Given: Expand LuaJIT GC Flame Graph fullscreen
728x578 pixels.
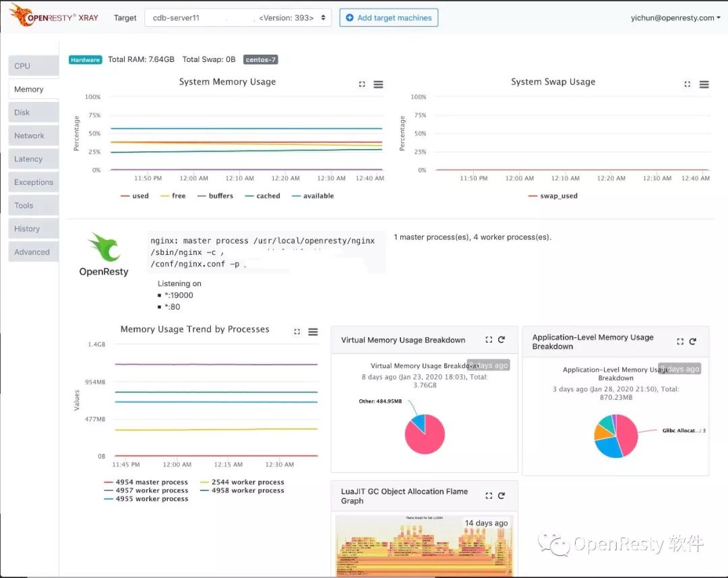Looking at the screenshot, I should point(489,496).
